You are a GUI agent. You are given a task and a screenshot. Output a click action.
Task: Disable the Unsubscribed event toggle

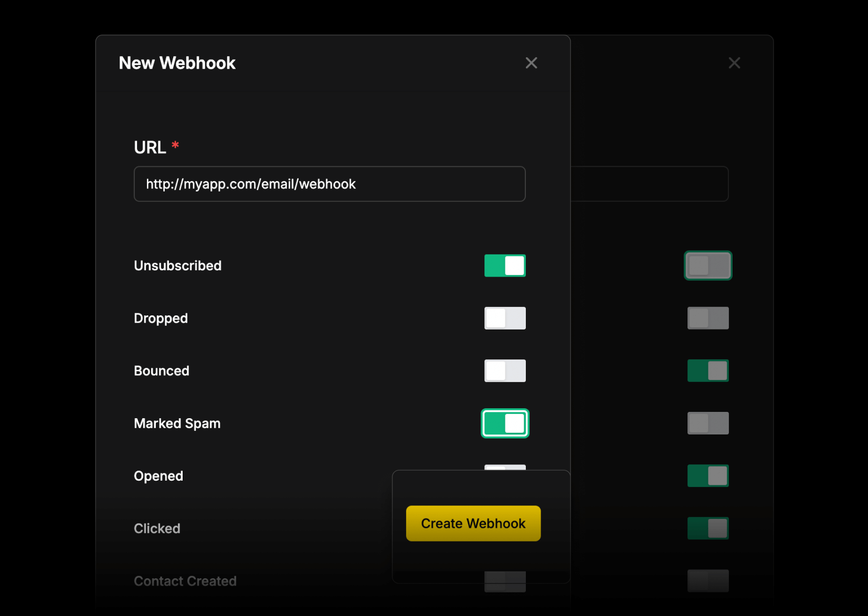[x=505, y=265]
